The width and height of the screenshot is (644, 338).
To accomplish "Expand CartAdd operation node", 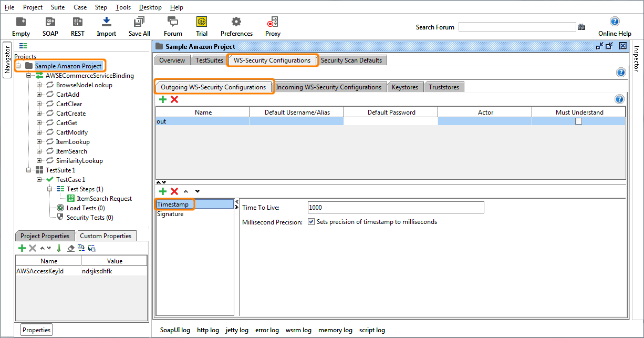I will [x=39, y=95].
